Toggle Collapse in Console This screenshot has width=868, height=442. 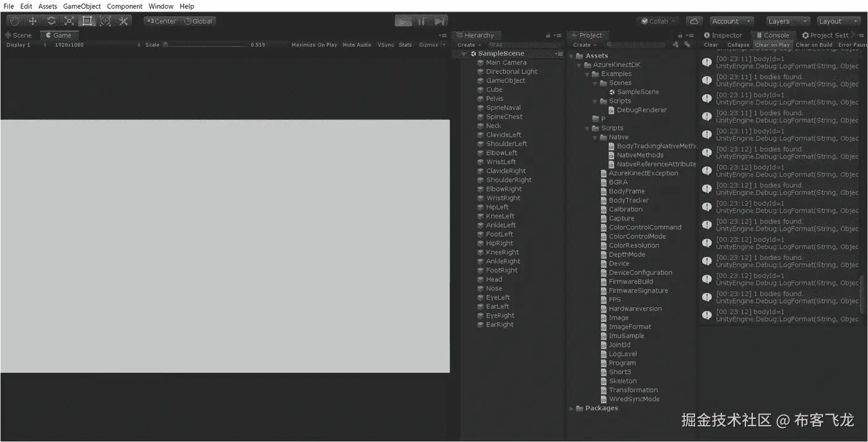click(x=738, y=45)
